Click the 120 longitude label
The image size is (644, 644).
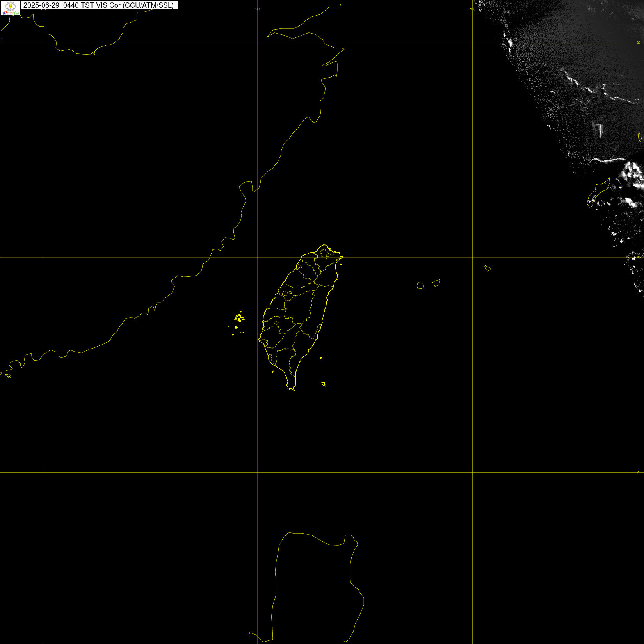(258, 9)
